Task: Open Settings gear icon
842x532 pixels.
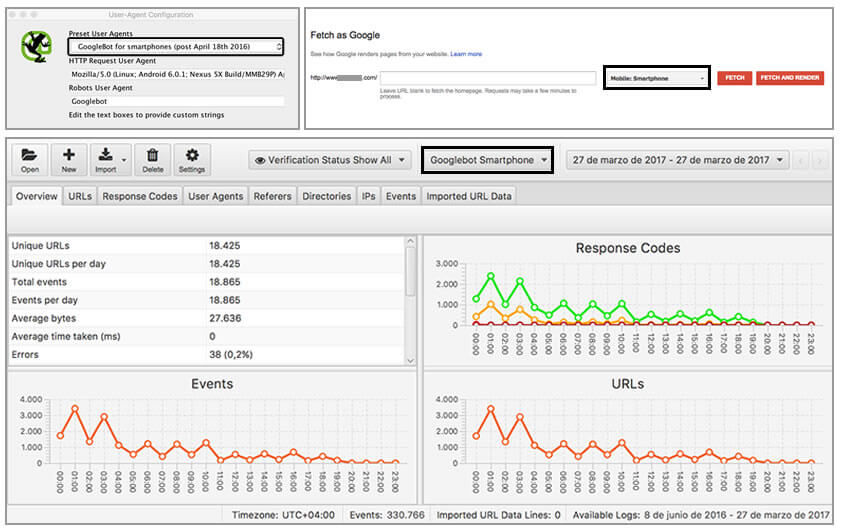Action: click(x=192, y=159)
